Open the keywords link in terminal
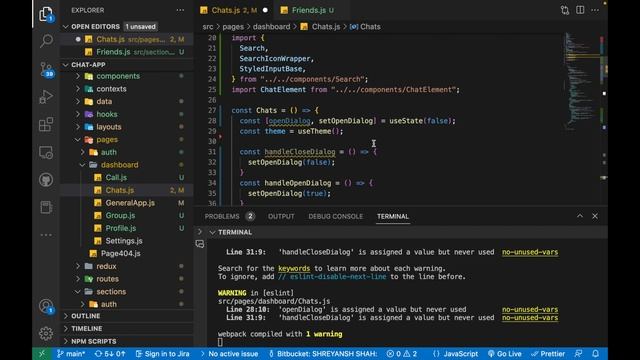Viewport: 640px width, 360px height. pyautogui.click(x=294, y=268)
